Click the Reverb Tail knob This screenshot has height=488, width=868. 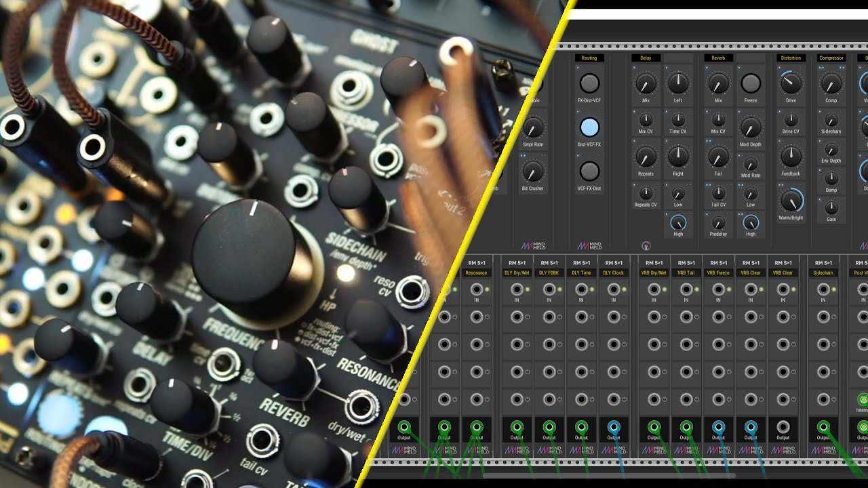[x=718, y=157]
